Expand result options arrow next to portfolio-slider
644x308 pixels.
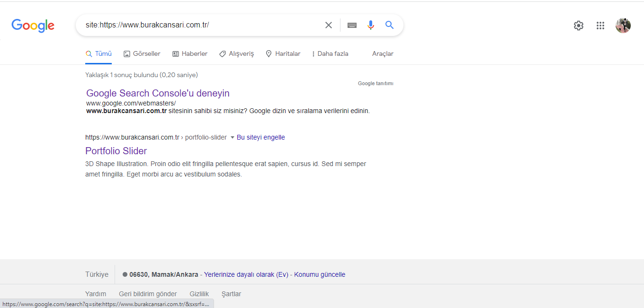pos(232,138)
